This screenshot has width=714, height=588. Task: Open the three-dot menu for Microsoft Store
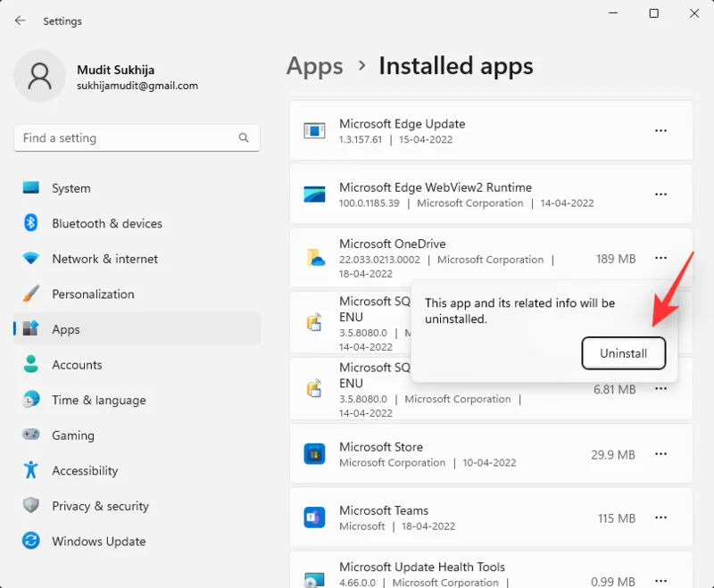click(x=660, y=453)
